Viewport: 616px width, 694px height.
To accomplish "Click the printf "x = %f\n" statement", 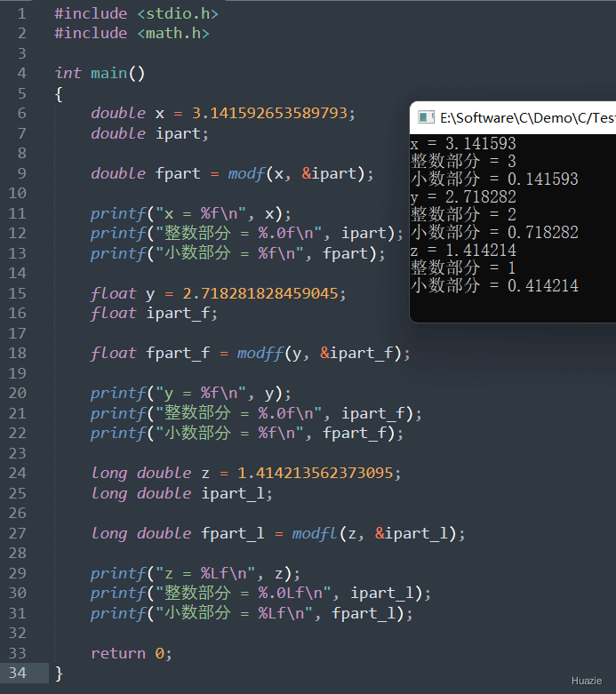I will pyautogui.click(x=191, y=214).
